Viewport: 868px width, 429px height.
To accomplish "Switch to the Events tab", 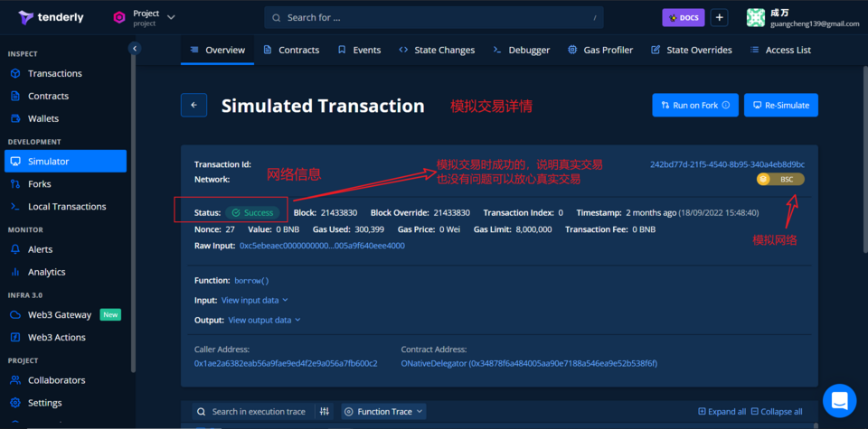I will 359,50.
